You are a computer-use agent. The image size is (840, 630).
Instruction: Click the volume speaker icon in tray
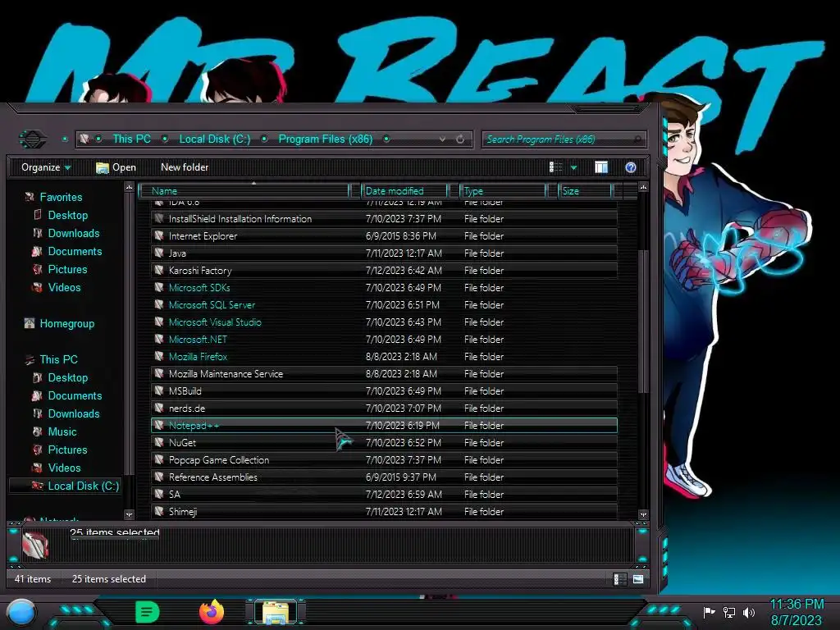tap(749, 612)
